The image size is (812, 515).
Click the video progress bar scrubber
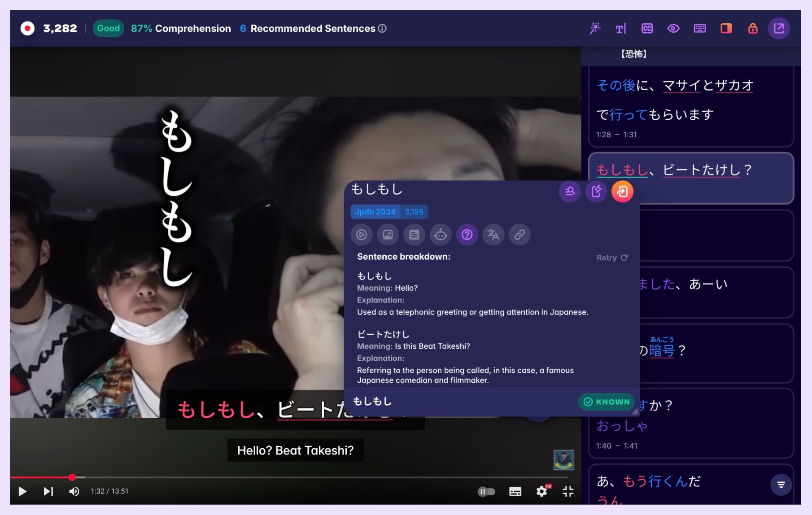(72, 477)
